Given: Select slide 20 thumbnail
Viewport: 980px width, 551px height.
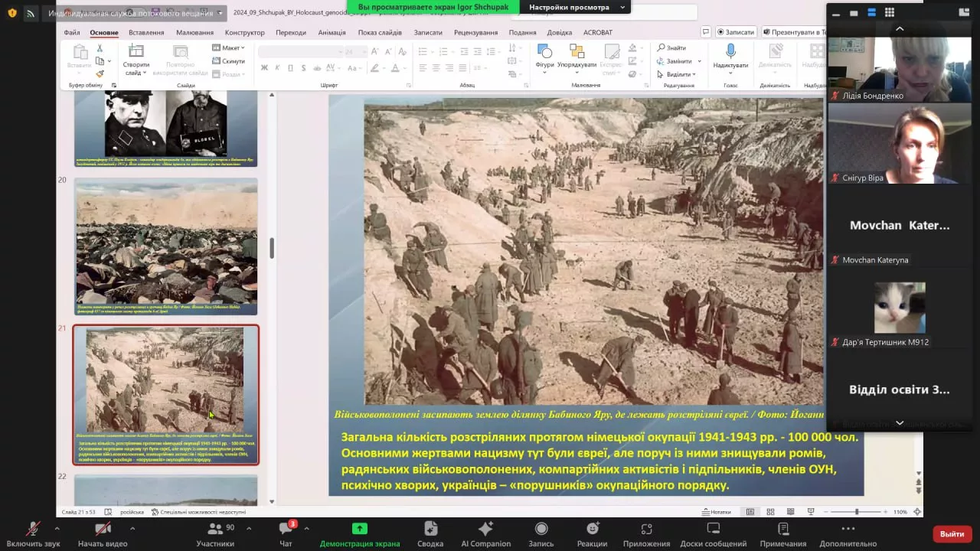Looking at the screenshot, I should (x=166, y=246).
